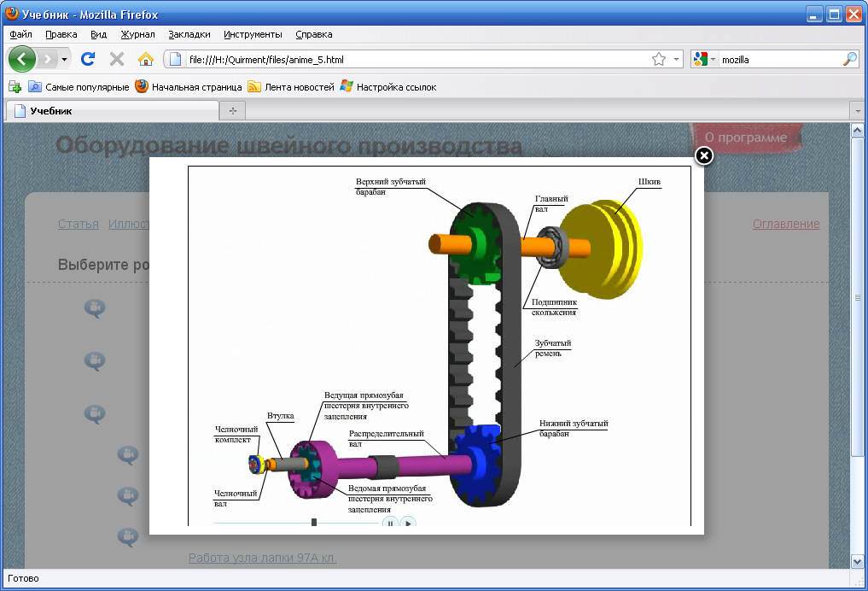Open the Правка menu
Screen dimensions: 868x591
(x=61, y=34)
